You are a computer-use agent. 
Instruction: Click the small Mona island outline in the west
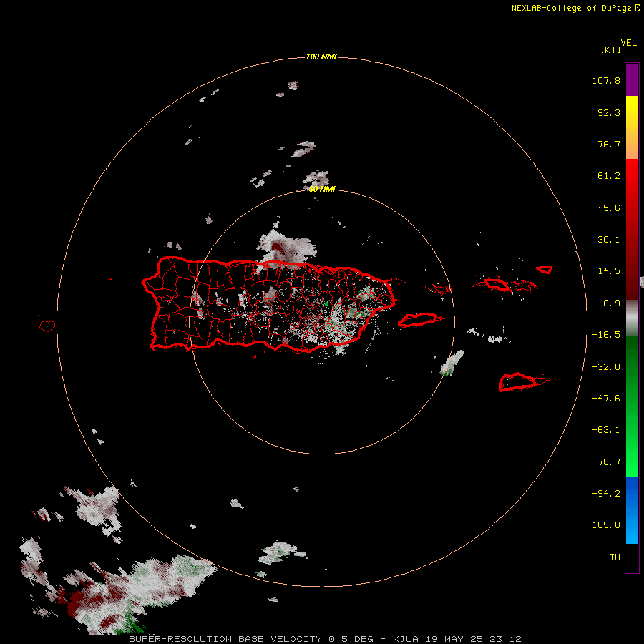click(47, 326)
